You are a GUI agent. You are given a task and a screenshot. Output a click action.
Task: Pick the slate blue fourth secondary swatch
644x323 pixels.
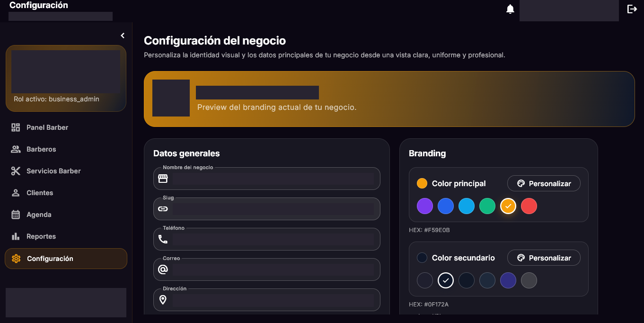(x=487, y=280)
